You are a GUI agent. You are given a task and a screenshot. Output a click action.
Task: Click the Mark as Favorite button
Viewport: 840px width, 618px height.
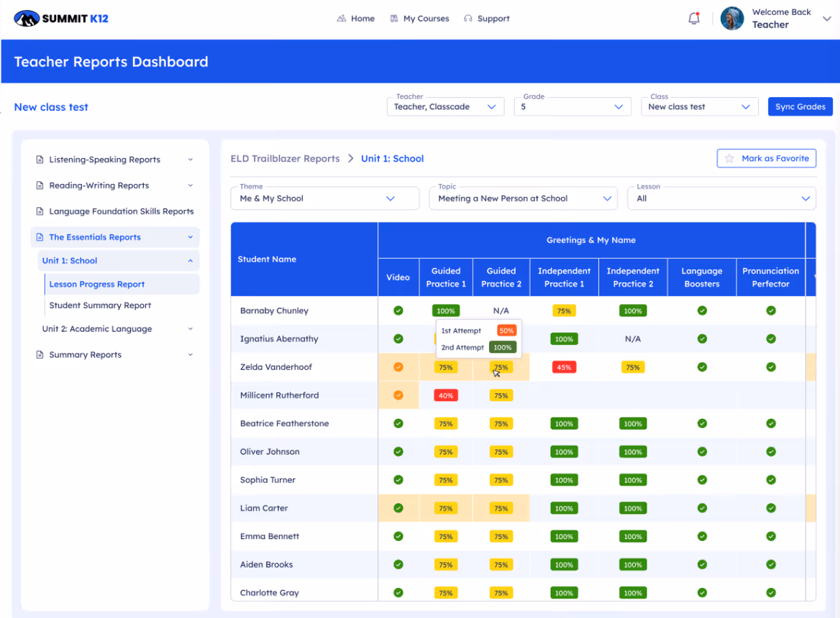766,158
